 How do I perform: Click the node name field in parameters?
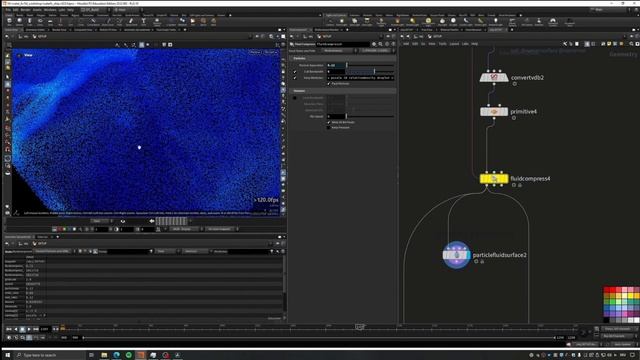coord(343,44)
